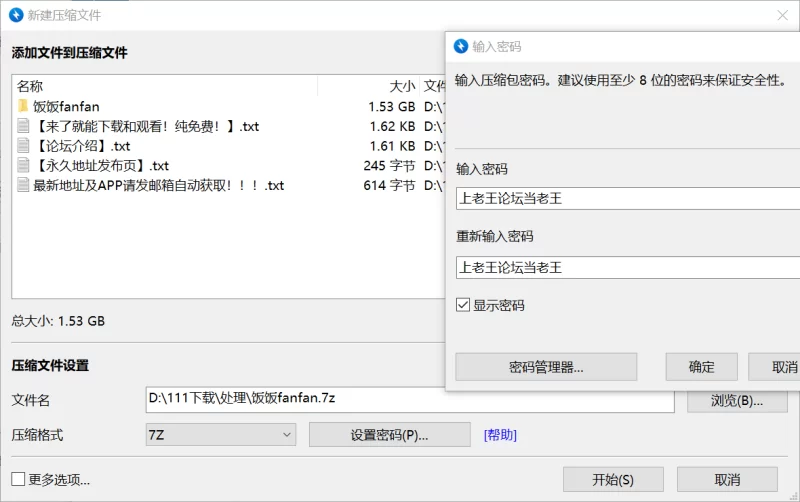Open the [帮助] link
This screenshot has height=502, width=800.
point(500,435)
